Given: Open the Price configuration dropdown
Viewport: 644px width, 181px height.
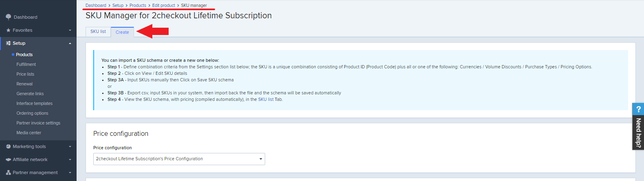Looking at the screenshot, I should coord(179,159).
